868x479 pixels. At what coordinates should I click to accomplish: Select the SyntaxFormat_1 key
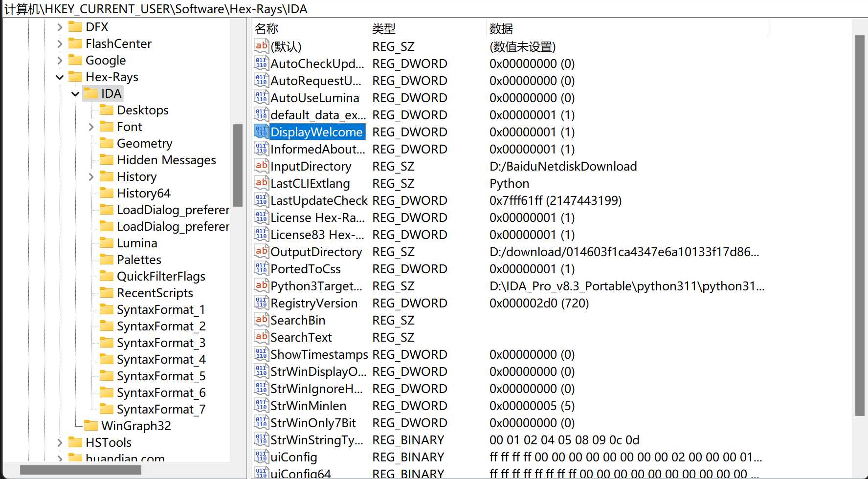point(161,309)
